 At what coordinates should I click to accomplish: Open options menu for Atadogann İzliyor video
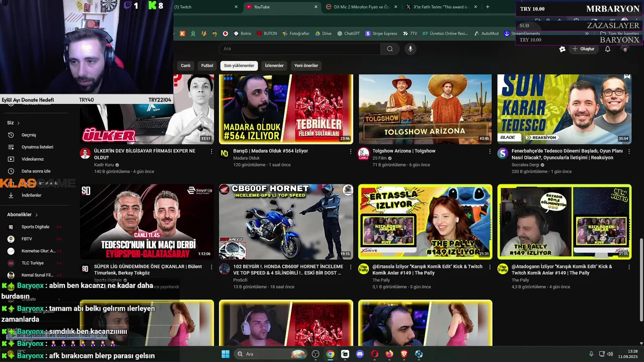coord(629,267)
